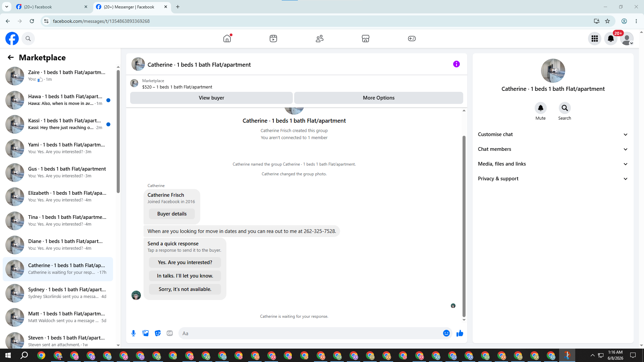Open the account profile menu
Screen dimensions: 644x362
coord(627,39)
